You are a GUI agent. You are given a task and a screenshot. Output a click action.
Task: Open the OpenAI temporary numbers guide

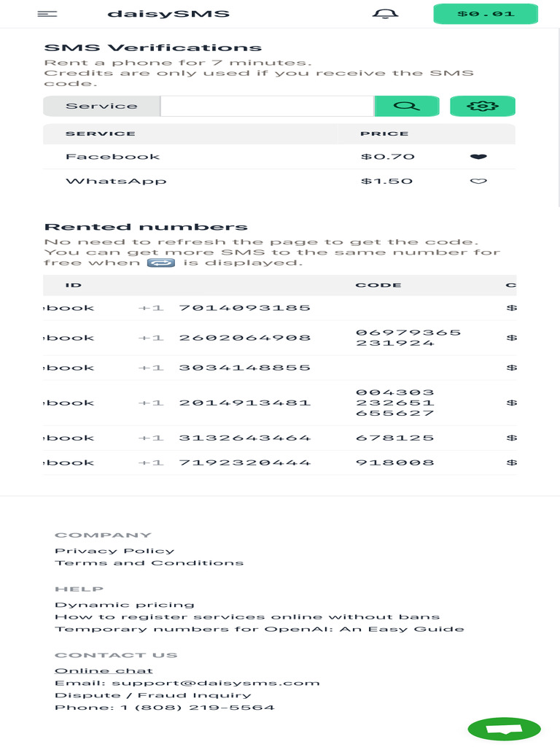[259, 629]
